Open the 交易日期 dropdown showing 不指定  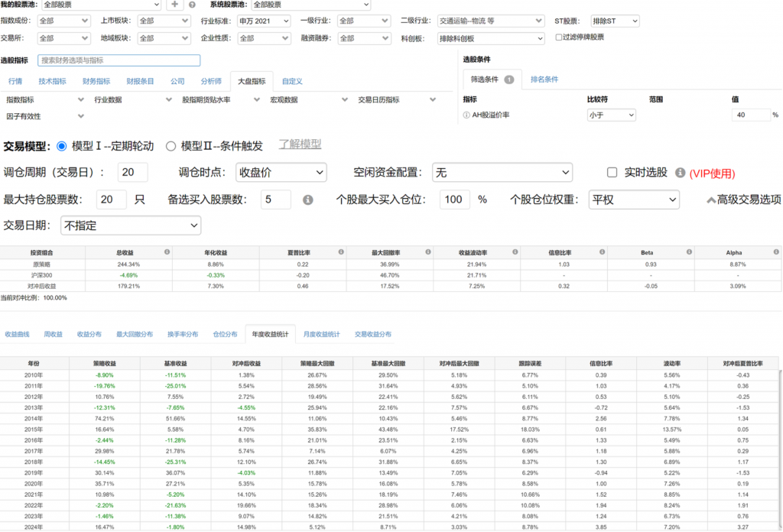(x=130, y=225)
